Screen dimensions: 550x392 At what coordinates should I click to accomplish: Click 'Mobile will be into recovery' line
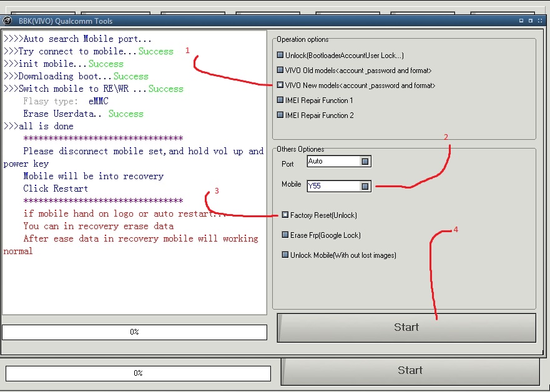[93, 176]
